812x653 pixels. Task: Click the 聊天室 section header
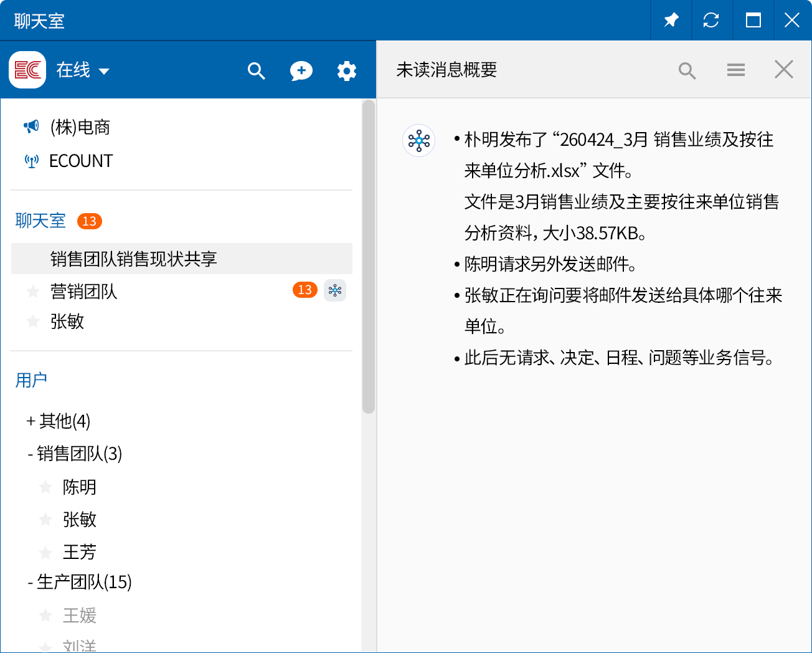(40, 221)
